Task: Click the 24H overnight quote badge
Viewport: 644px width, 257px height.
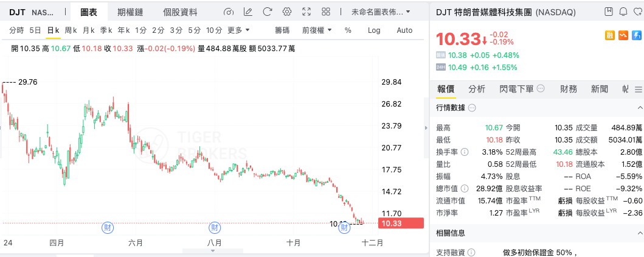Action: coord(441,68)
